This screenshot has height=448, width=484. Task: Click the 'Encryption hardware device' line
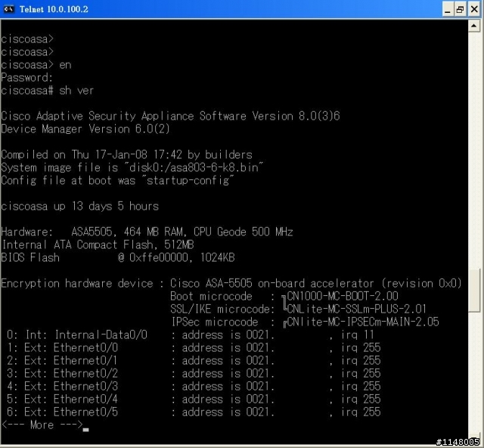231,283
